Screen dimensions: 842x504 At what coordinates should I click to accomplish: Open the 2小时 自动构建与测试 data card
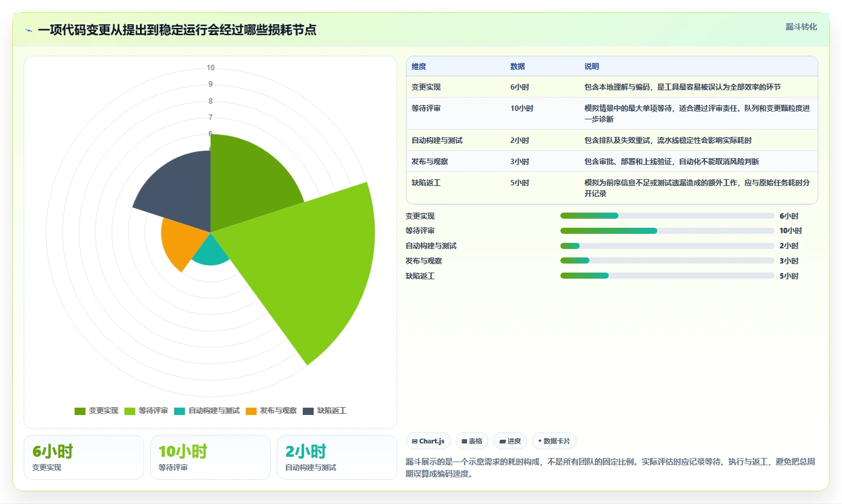pos(337,457)
